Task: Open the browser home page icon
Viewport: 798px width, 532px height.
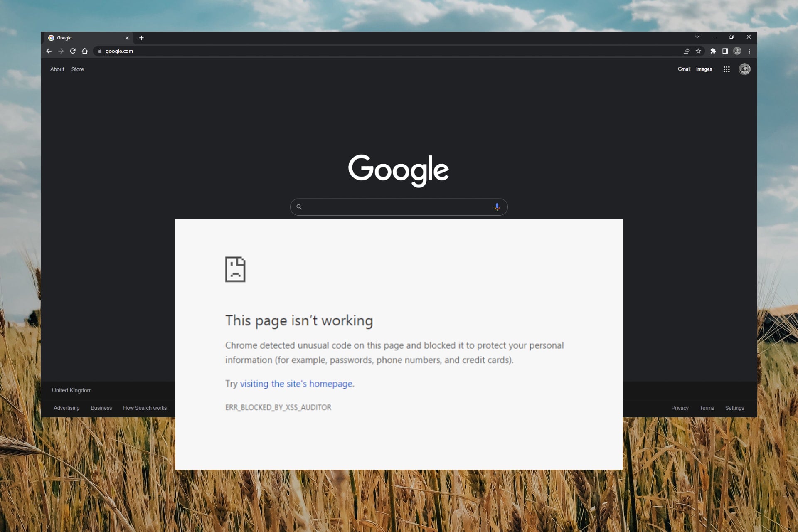Action: click(85, 51)
